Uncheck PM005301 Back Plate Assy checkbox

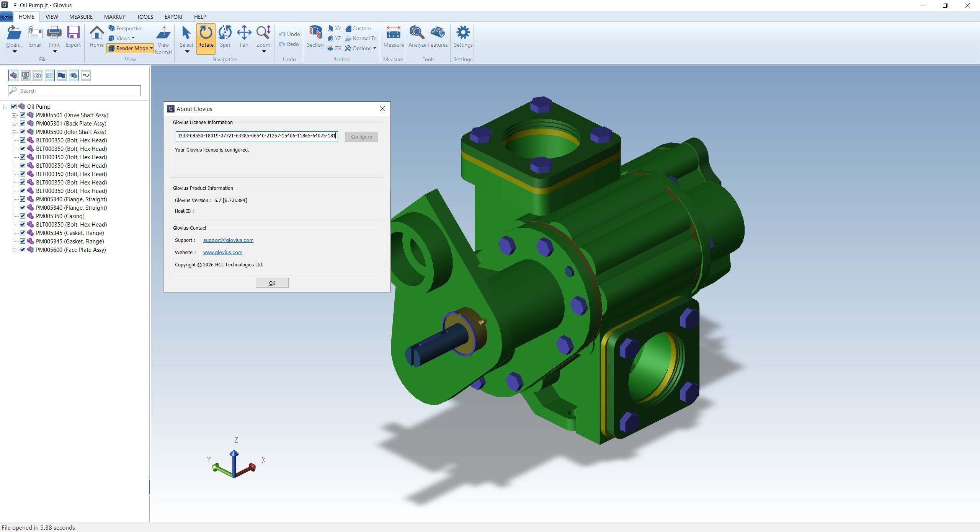23,123
